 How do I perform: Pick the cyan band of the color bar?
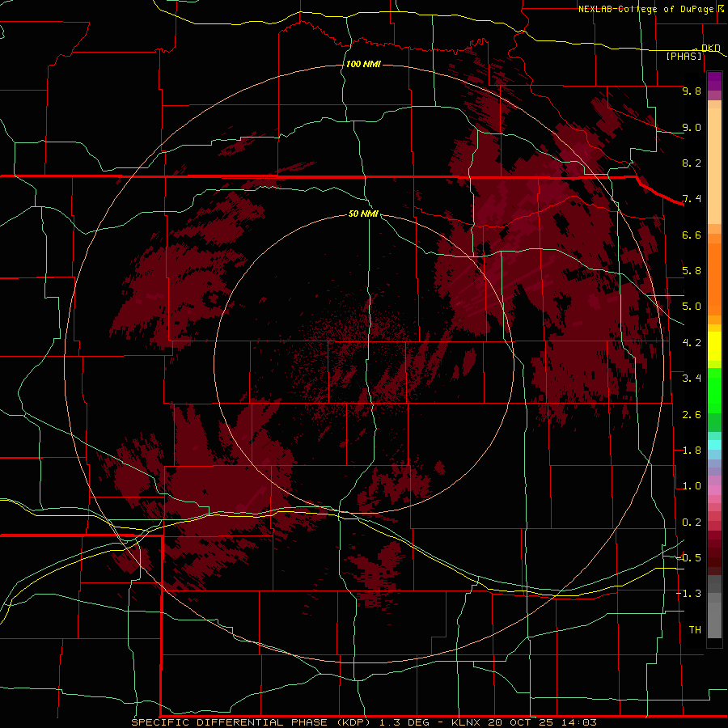pyautogui.click(x=714, y=444)
